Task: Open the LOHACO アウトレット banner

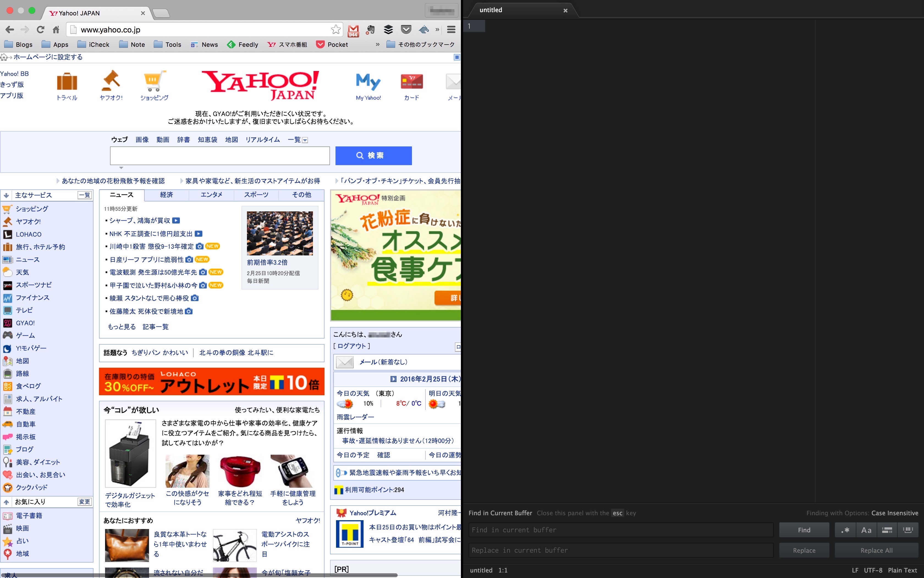Action: 211,381
